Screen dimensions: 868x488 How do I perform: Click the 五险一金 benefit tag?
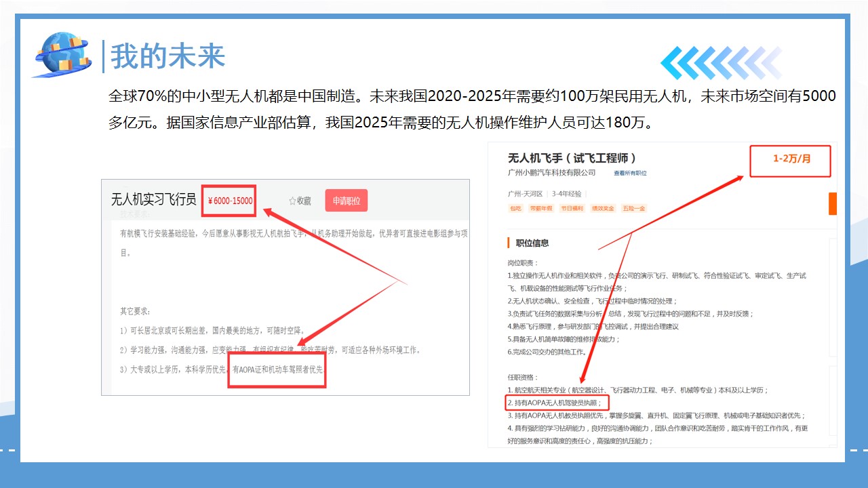[x=634, y=208]
